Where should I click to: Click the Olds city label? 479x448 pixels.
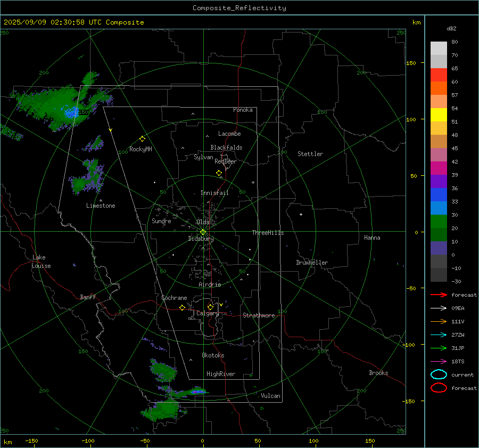click(203, 222)
